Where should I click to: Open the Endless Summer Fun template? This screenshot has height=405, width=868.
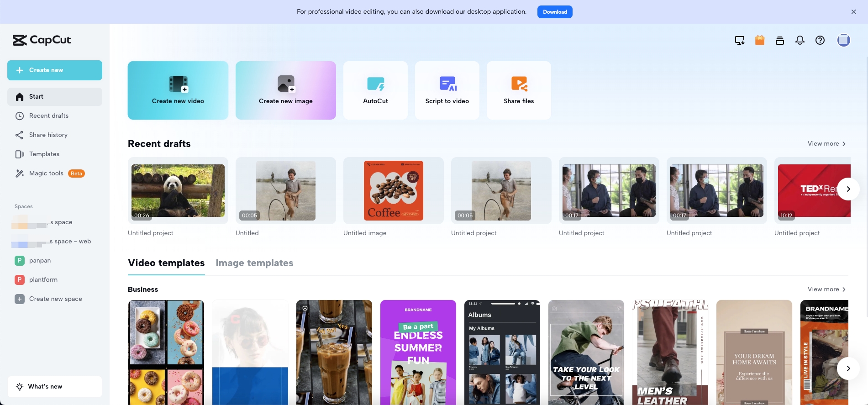pos(418,352)
